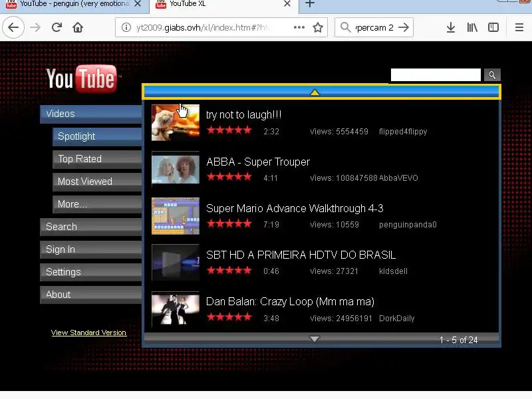This screenshot has height=399, width=532.
Task: Show site information icon in address bar
Action: point(126,27)
